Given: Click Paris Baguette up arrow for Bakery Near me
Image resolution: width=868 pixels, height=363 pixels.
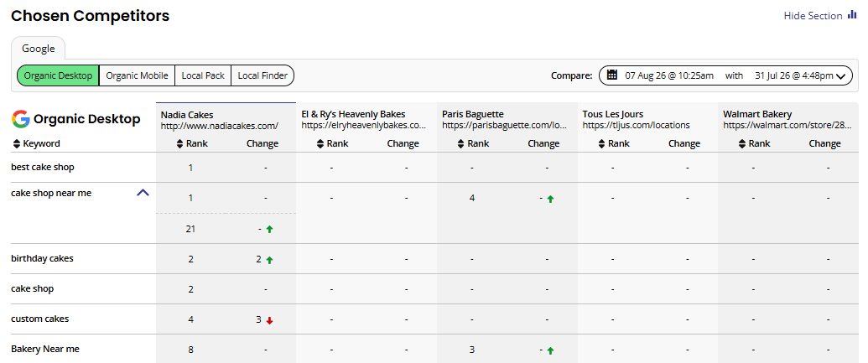Looking at the screenshot, I should tap(550, 350).
